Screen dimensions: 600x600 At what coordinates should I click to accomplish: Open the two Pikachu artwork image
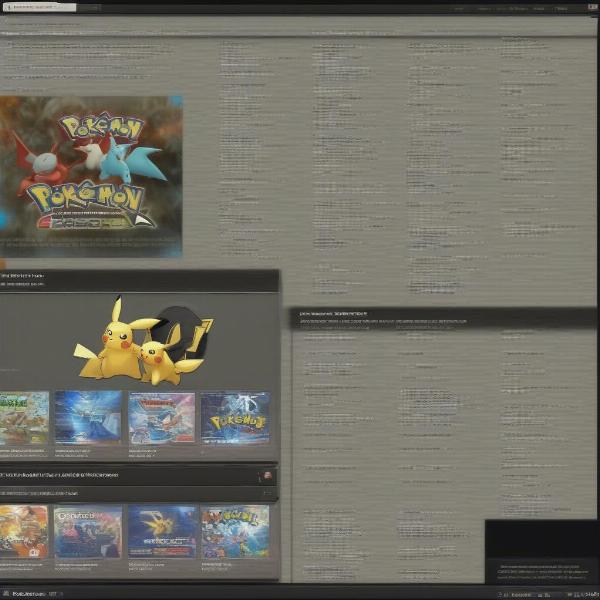click(143, 341)
